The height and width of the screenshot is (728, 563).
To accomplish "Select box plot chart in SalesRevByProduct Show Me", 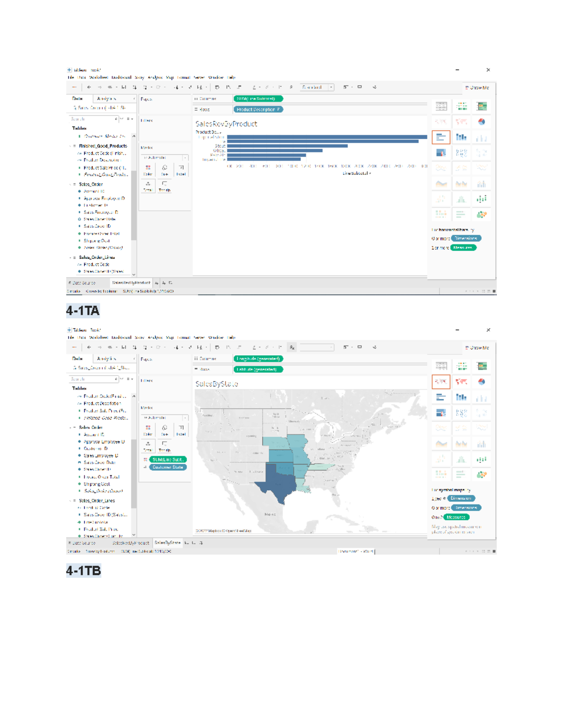I will point(482,199).
